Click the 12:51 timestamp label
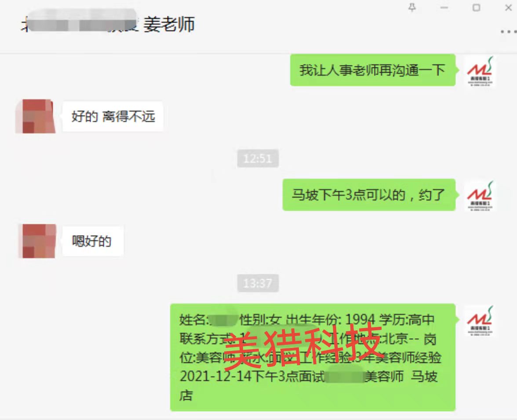Viewport: 517px width, 420px height. (x=258, y=158)
